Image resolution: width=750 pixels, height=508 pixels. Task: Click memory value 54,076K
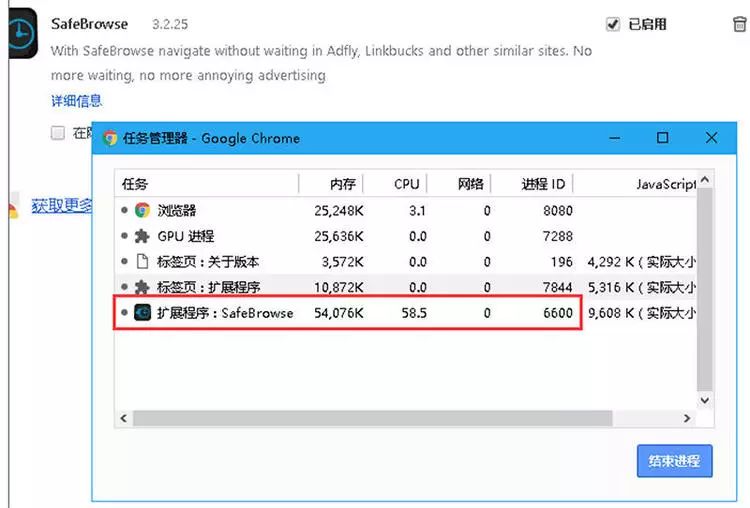339,313
